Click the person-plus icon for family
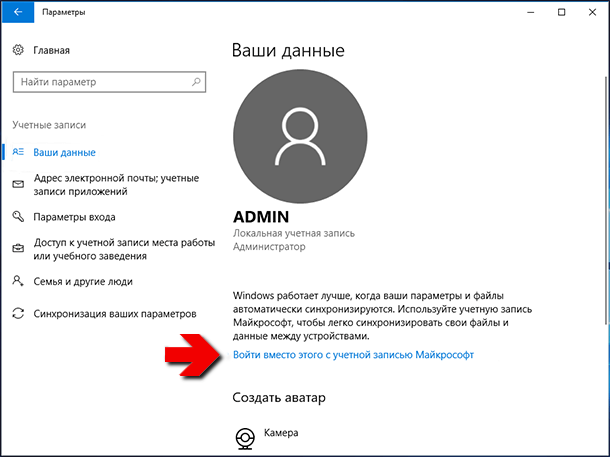610x457 pixels. 18,281
